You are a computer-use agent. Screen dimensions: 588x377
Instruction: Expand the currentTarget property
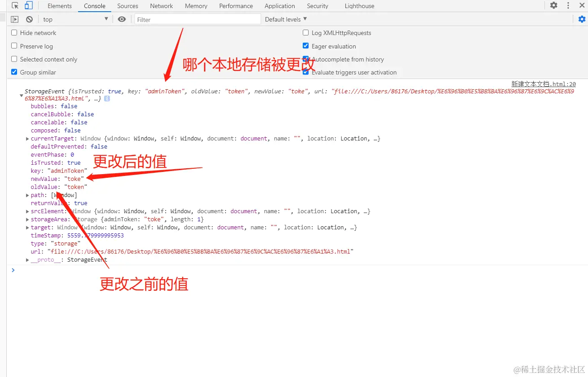[28, 139]
